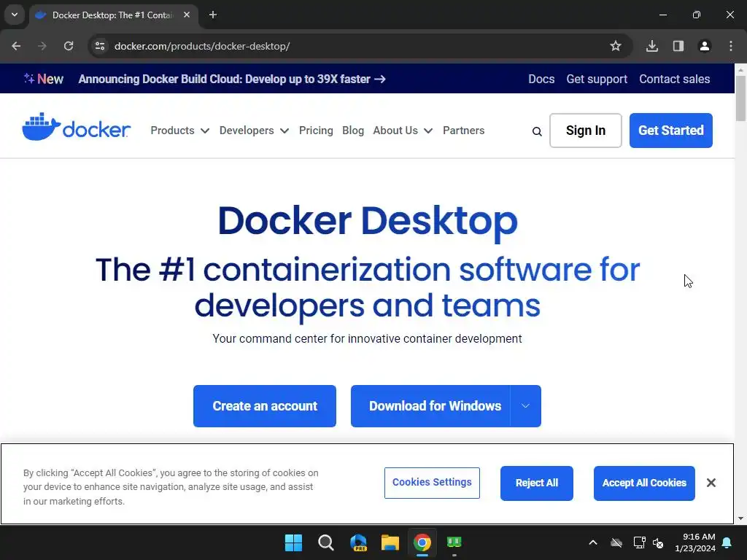Open Docker Build Cloud announcement
Viewport: 747px width, 560px height.
(232, 79)
